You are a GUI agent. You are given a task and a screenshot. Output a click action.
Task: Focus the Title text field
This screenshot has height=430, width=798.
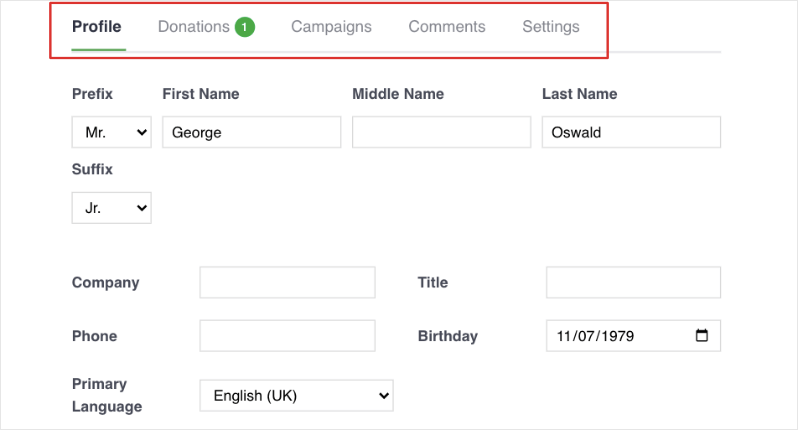coord(633,283)
